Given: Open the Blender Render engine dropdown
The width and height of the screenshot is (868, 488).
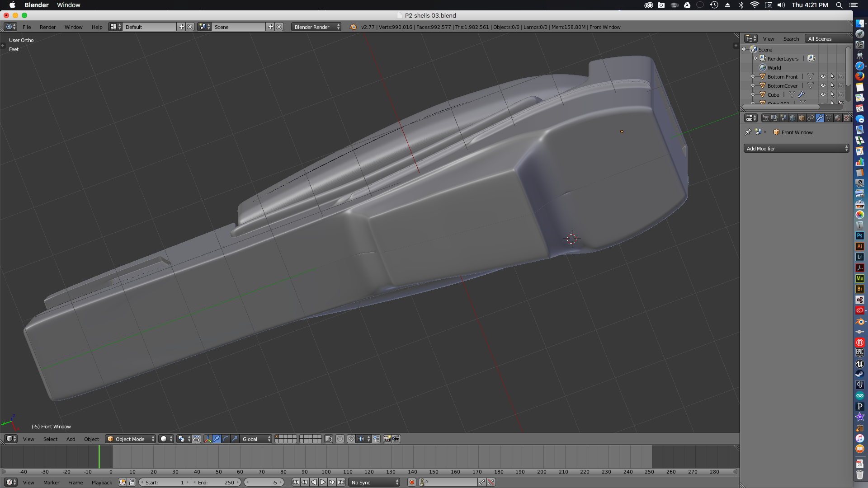Looking at the screenshot, I should [x=316, y=27].
